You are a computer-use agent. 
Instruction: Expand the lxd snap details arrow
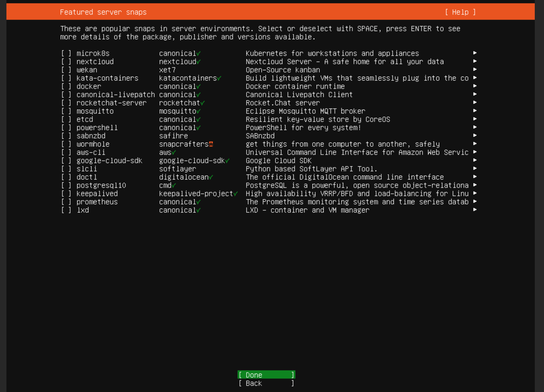[475, 209]
